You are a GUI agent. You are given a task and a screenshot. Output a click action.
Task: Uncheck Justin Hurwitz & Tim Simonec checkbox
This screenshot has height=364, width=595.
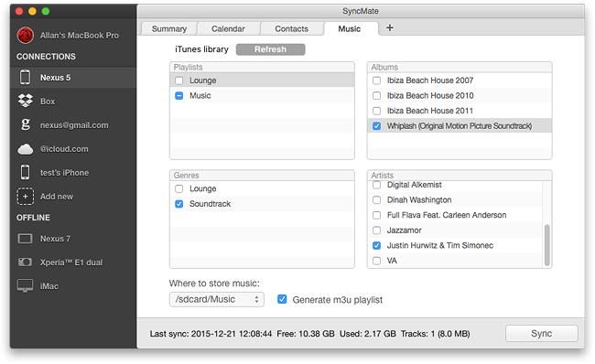click(x=376, y=245)
